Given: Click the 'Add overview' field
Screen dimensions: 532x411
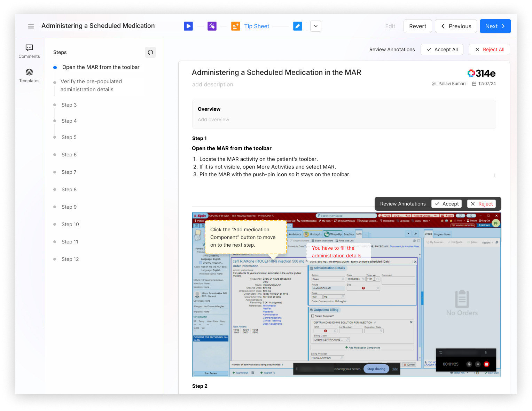Looking at the screenshot, I should (213, 119).
